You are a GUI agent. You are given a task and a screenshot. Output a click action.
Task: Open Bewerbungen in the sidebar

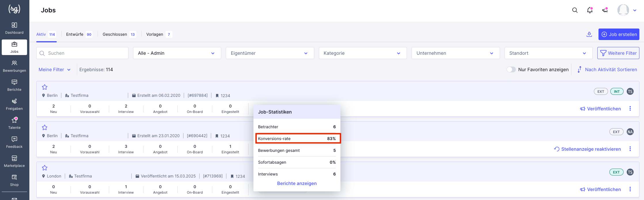pos(14,66)
